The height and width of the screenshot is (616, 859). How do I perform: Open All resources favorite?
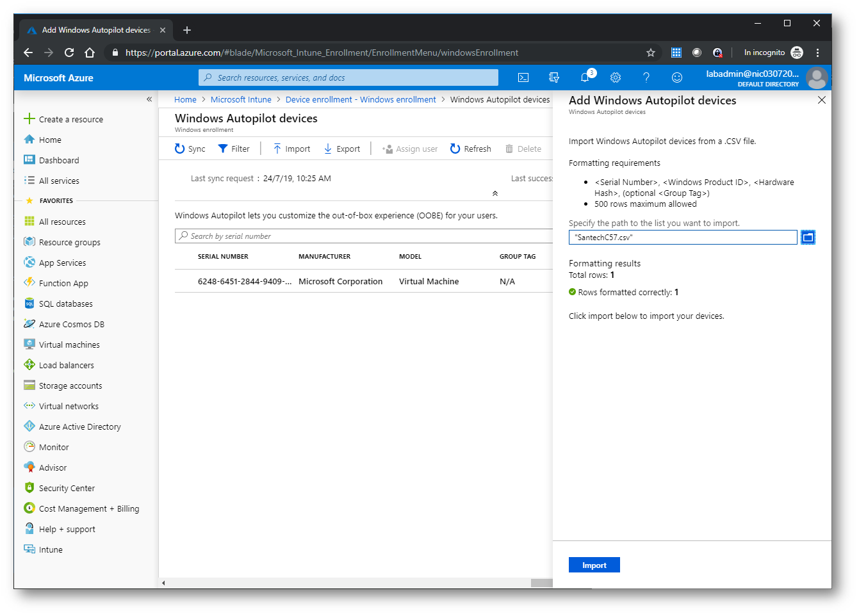point(55,222)
